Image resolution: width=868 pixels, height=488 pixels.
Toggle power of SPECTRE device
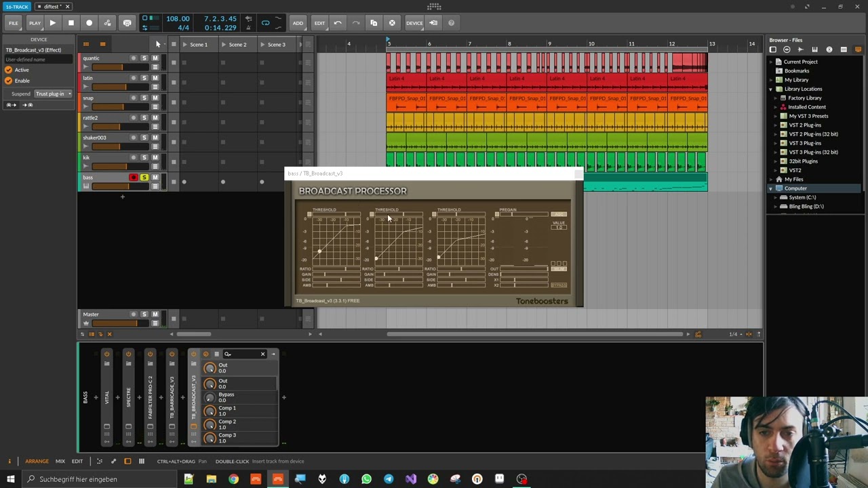(128, 354)
